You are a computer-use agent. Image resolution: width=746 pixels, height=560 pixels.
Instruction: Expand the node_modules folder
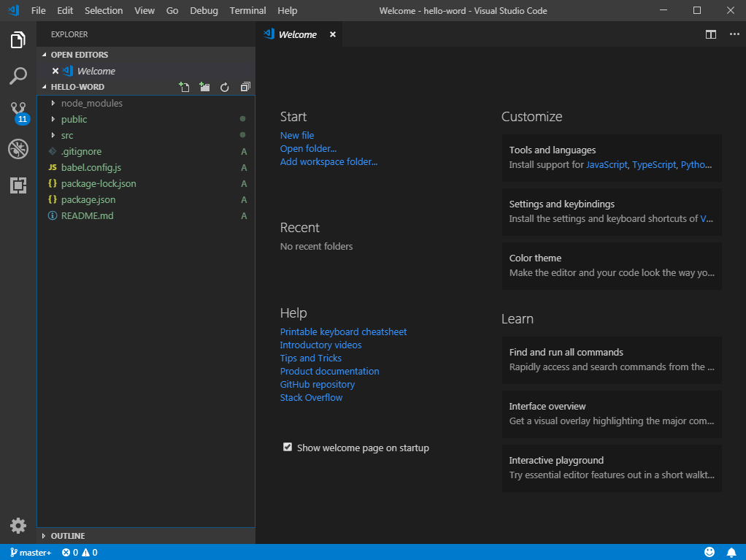tap(91, 103)
